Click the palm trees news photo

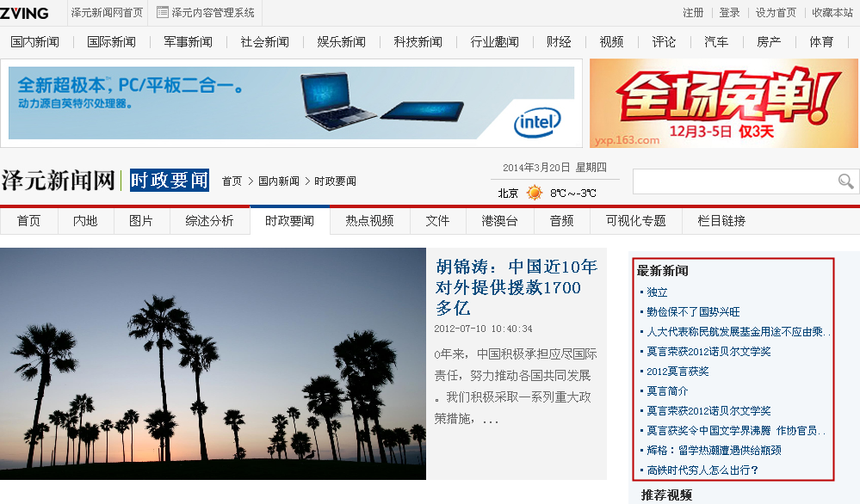click(213, 363)
